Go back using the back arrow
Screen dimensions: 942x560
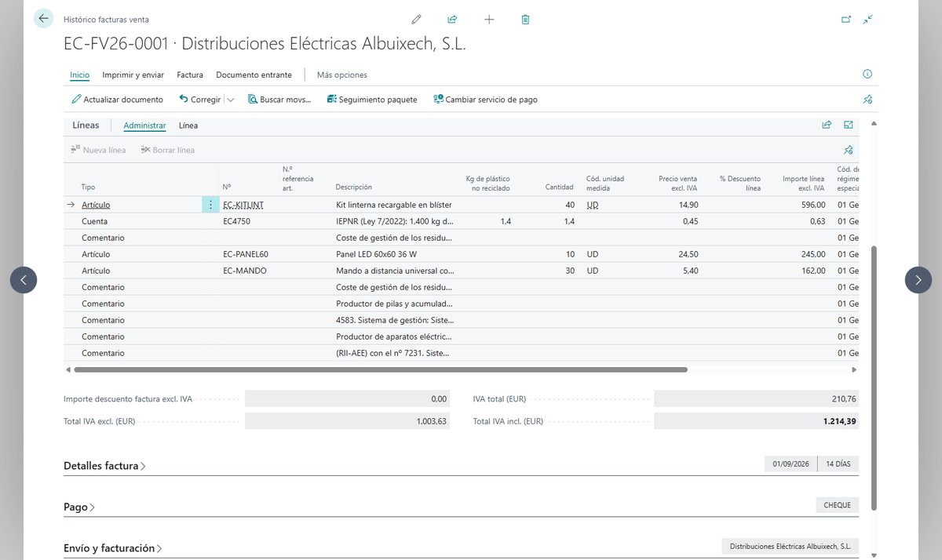tap(43, 19)
